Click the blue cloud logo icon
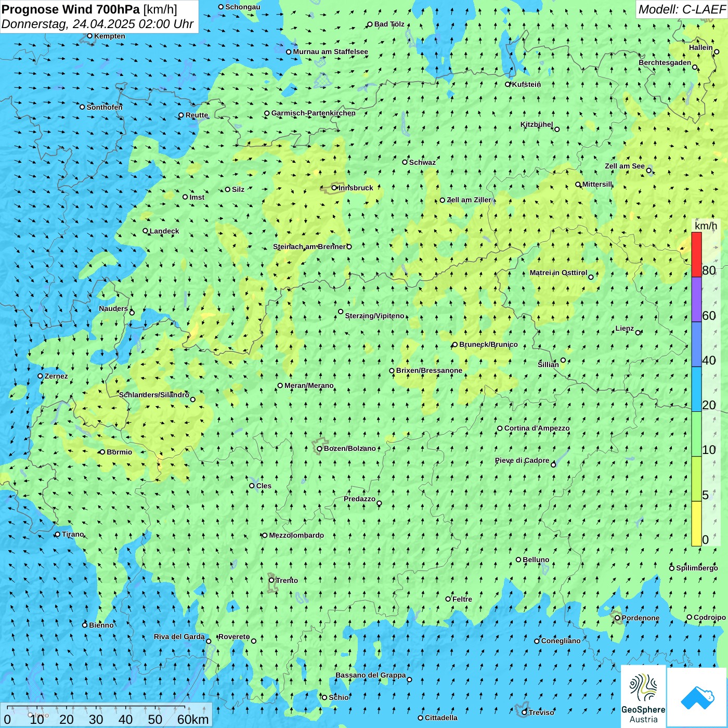Screen dimensions: 728x728 pos(697,698)
